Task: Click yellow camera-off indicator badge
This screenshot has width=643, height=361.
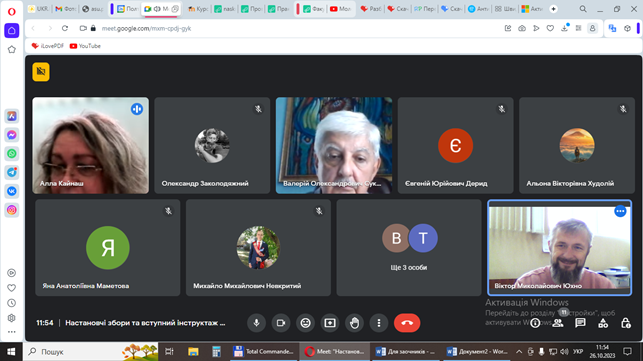Action: tap(41, 72)
